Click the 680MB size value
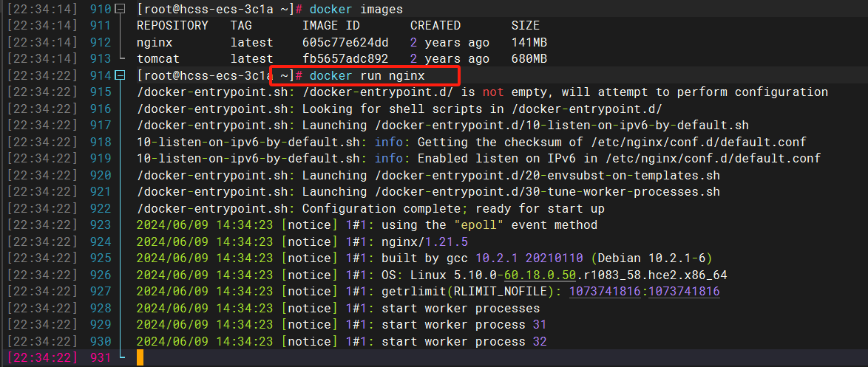 tap(529, 59)
